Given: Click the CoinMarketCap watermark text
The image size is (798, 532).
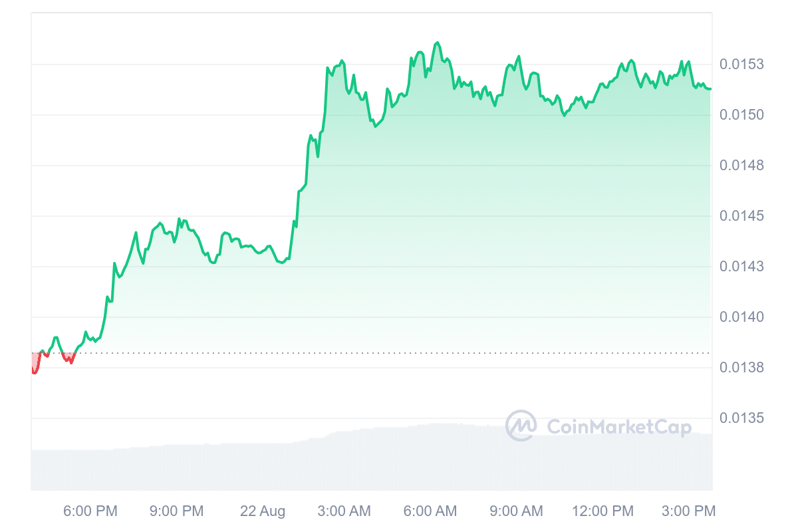Looking at the screenshot, I should 618,427.
